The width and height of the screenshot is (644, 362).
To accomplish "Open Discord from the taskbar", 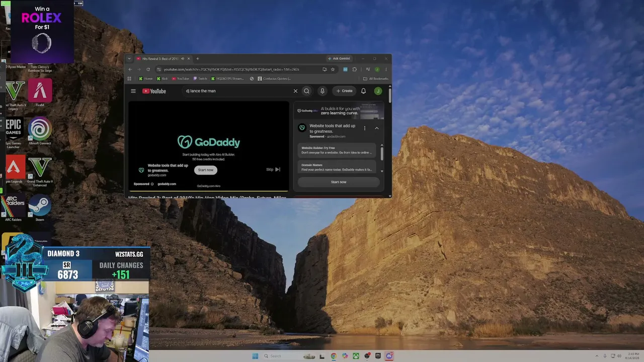I will [389, 356].
